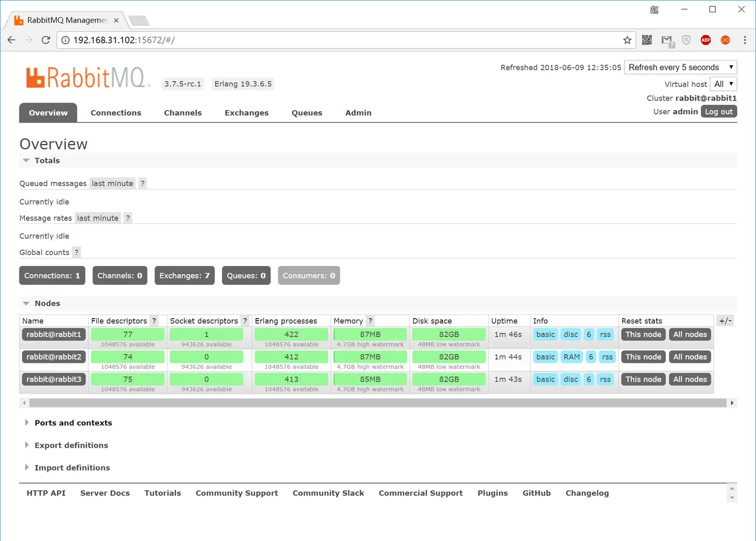Screen dimensions: 756x541
Task: Open the Community Slack footer link
Action: (x=328, y=493)
